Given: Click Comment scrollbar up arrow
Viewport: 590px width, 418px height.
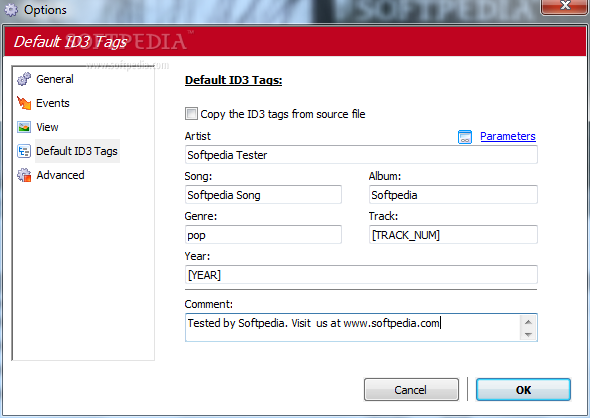Looking at the screenshot, I should click(528, 322).
